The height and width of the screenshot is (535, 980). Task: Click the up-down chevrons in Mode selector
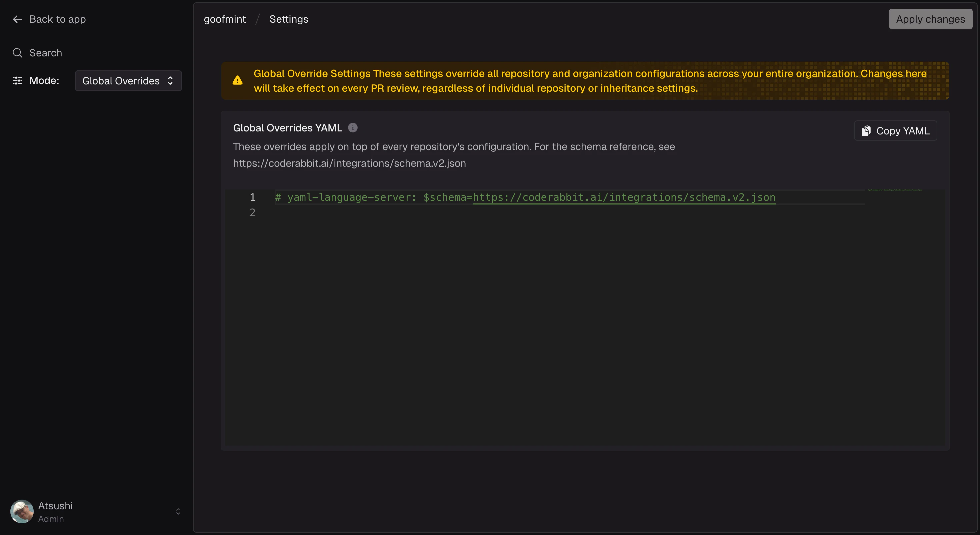point(170,81)
